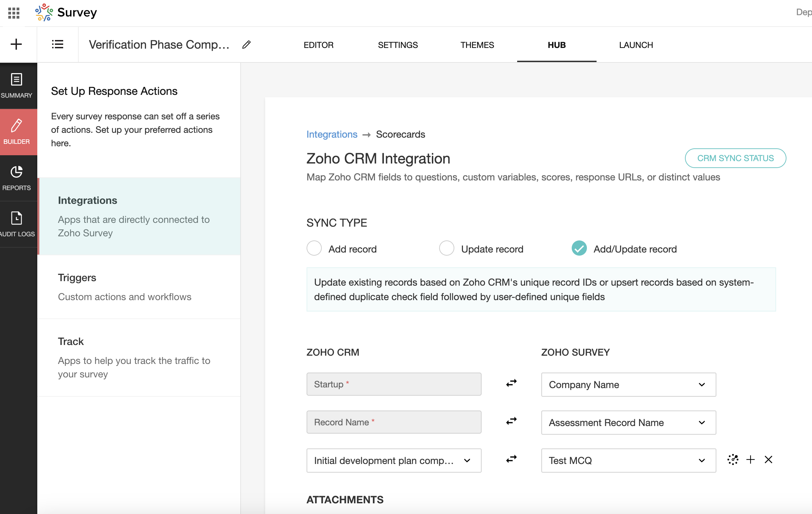The image size is (812, 514).
Task: Click the CRM Sync Status button
Action: 735,158
